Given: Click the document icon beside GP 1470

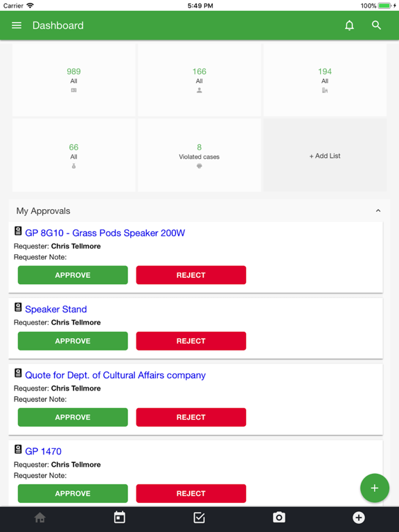Looking at the screenshot, I should [18, 449].
